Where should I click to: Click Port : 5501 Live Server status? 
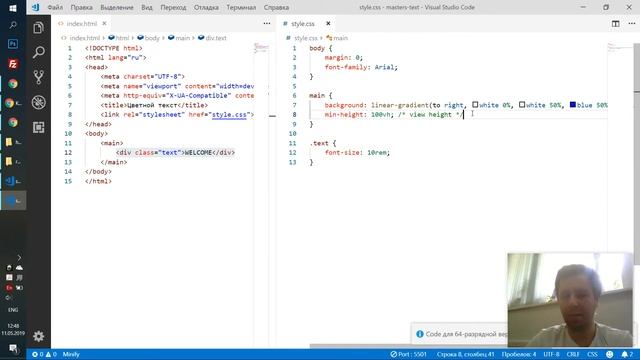pyautogui.click(x=408, y=354)
